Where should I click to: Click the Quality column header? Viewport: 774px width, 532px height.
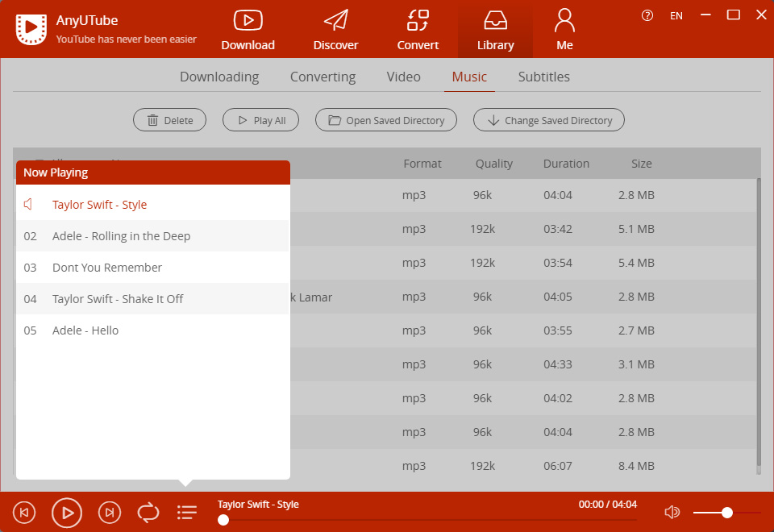pos(493,164)
